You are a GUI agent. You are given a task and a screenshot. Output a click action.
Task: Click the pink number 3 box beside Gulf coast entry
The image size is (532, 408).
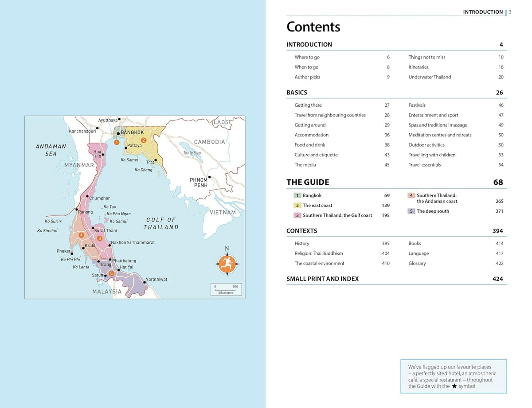click(x=297, y=215)
